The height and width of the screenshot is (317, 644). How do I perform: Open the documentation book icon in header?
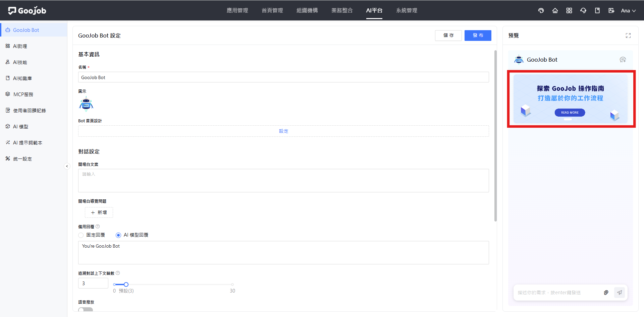[x=597, y=10]
